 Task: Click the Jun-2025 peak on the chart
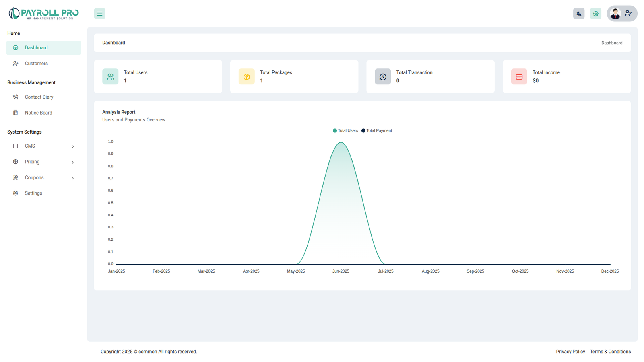pyautogui.click(x=341, y=142)
